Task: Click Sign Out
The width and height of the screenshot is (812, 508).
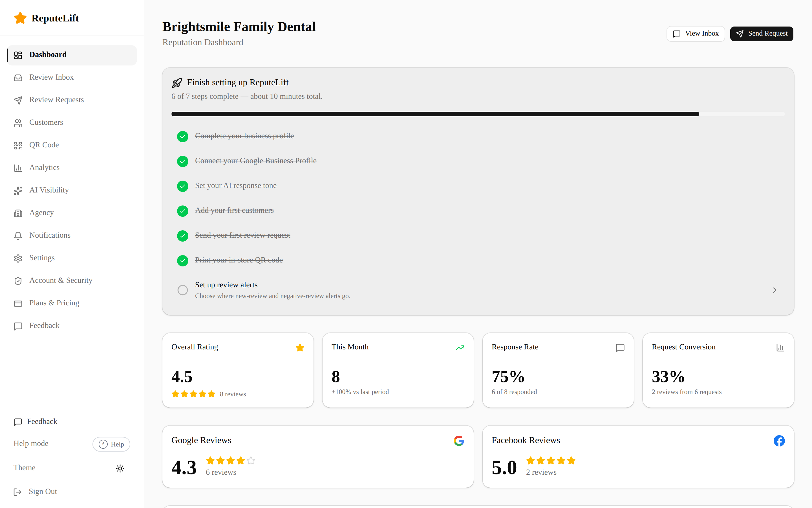Action: coord(36,492)
